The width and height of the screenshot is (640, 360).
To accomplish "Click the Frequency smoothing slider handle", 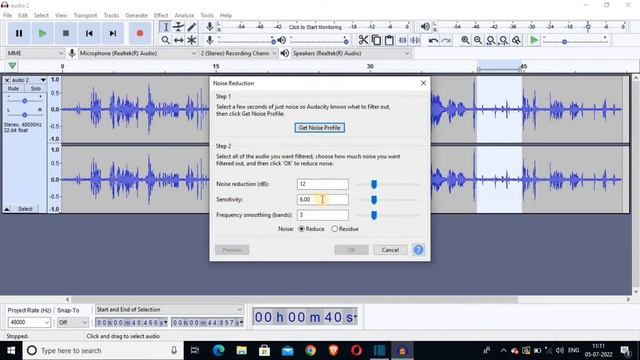I will pos(374,216).
